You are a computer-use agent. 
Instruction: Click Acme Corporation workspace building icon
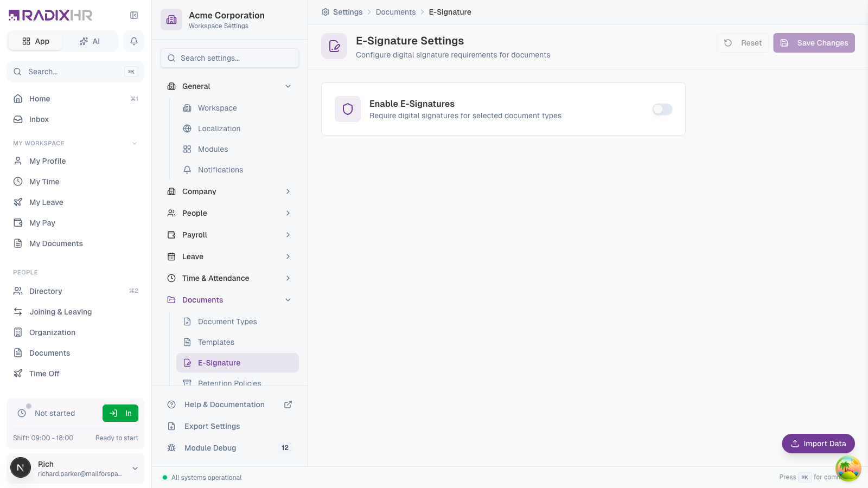171,20
